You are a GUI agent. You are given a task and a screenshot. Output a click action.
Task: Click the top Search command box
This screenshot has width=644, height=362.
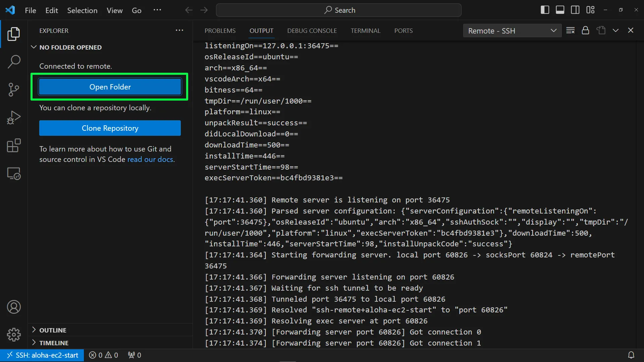(x=339, y=10)
